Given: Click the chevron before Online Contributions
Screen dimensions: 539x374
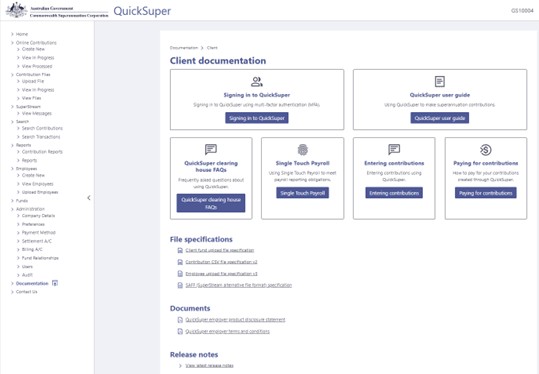Looking at the screenshot, I should (12, 43).
